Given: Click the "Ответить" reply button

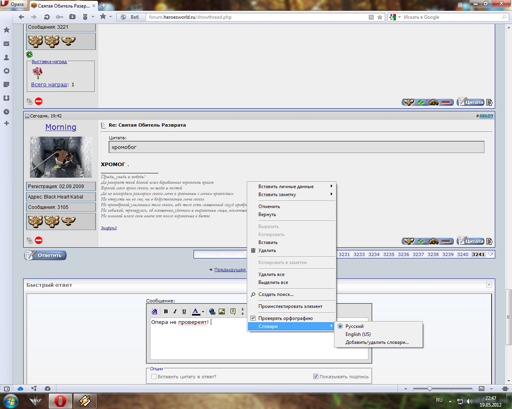Looking at the screenshot, I should point(45,255).
